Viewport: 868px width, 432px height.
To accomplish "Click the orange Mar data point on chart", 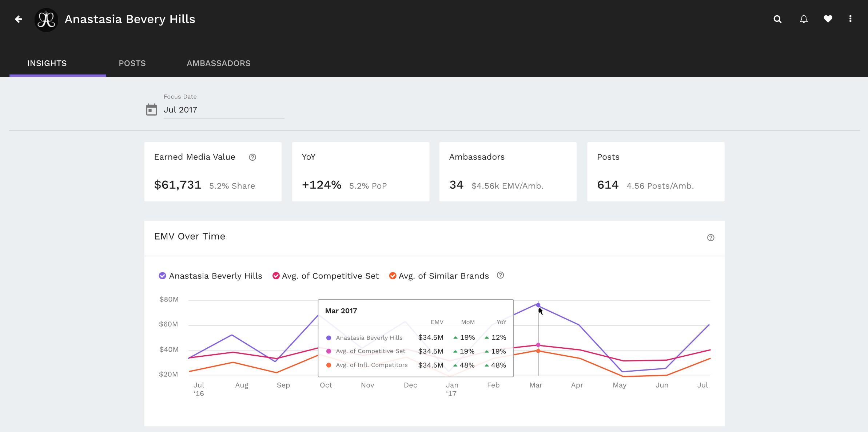I will 538,351.
